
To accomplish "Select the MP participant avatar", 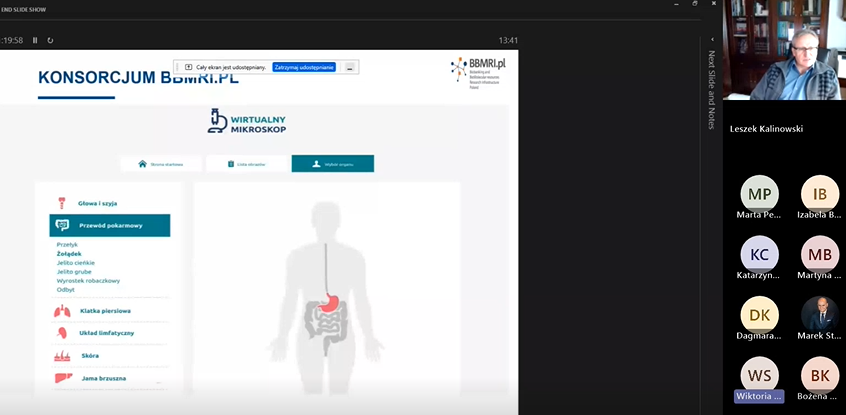I will coord(760,194).
